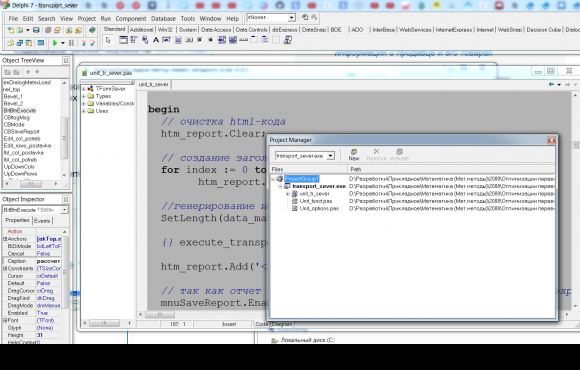Image resolution: width=580 pixels, height=370 pixels.
Task: Click the Pause program icon
Action: pos(71,43)
